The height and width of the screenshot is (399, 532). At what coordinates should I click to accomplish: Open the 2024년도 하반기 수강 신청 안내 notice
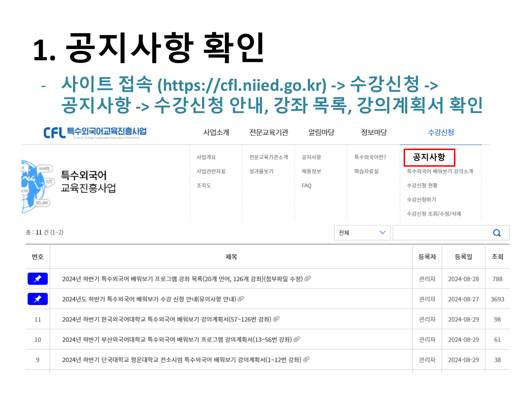pos(149,299)
